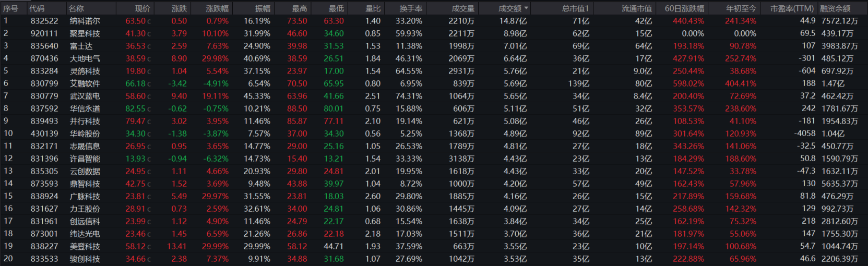Click stock code 832522
The width and height of the screenshot is (868, 266).
pyautogui.click(x=44, y=21)
